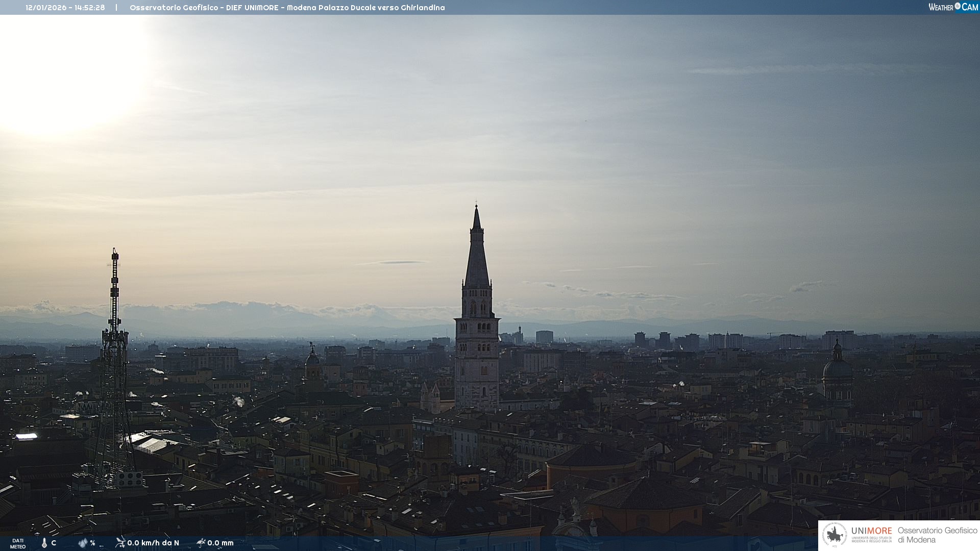Click the thermometer temperature icon

pyautogui.click(x=44, y=543)
